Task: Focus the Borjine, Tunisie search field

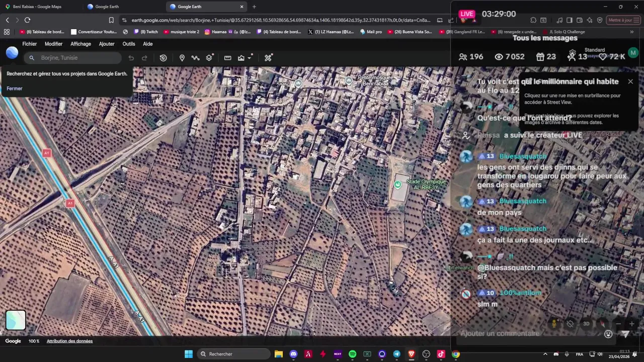Action: [73, 58]
